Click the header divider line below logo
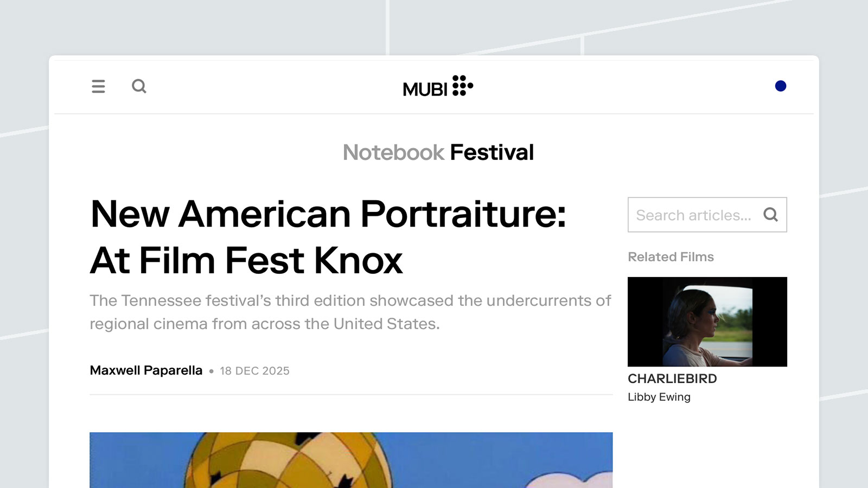 434,114
